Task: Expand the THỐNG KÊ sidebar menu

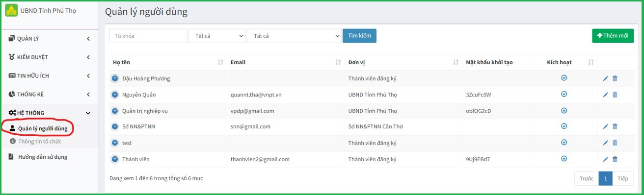Action: click(49, 94)
